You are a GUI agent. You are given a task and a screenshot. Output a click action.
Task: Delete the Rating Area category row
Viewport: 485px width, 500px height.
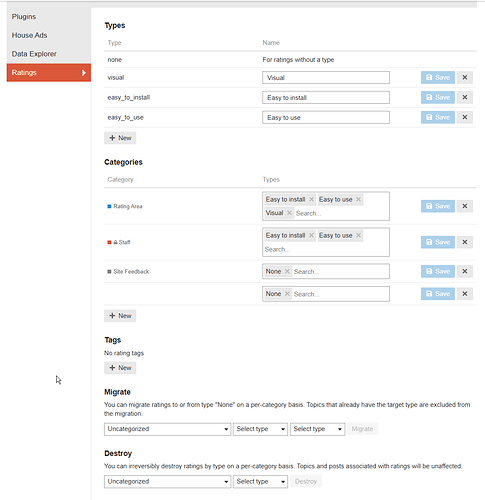click(464, 206)
